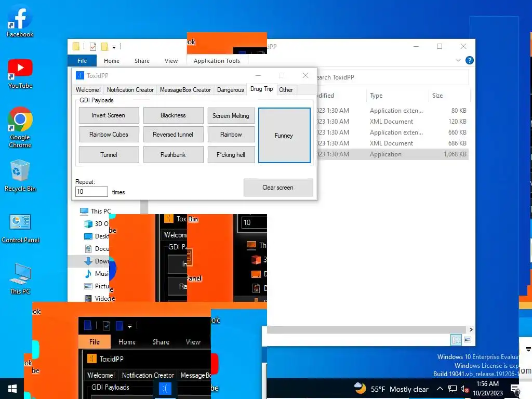Click the Rainbow button
Screen dimensions: 532x399
pyautogui.click(x=231, y=135)
